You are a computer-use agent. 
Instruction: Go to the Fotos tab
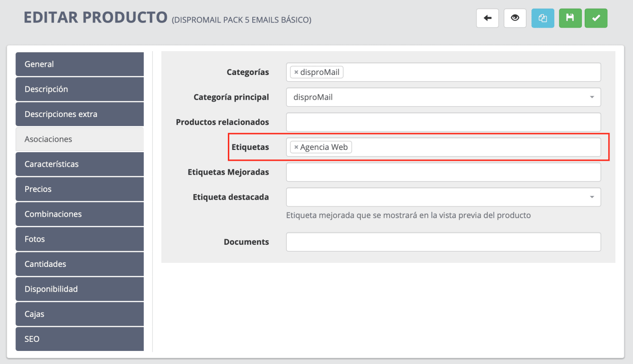point(80,239)
